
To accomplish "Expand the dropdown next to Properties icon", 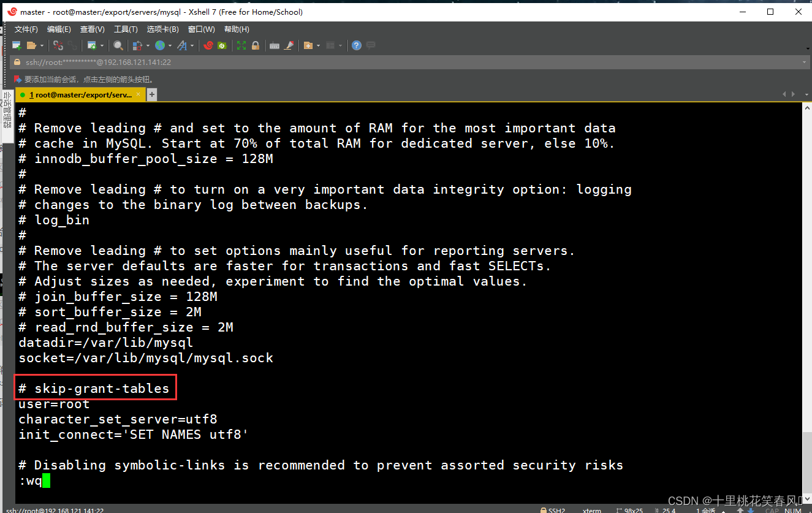I will (x=102, y=45).
